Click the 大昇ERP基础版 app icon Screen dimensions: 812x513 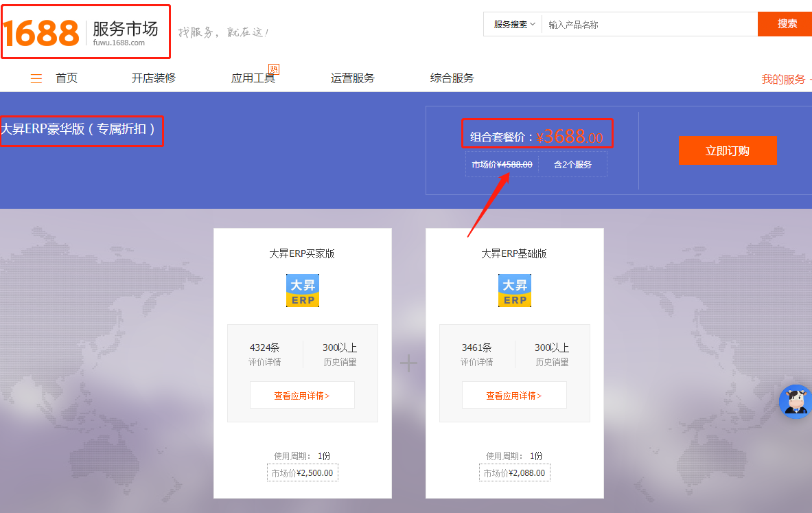point(515,290)
